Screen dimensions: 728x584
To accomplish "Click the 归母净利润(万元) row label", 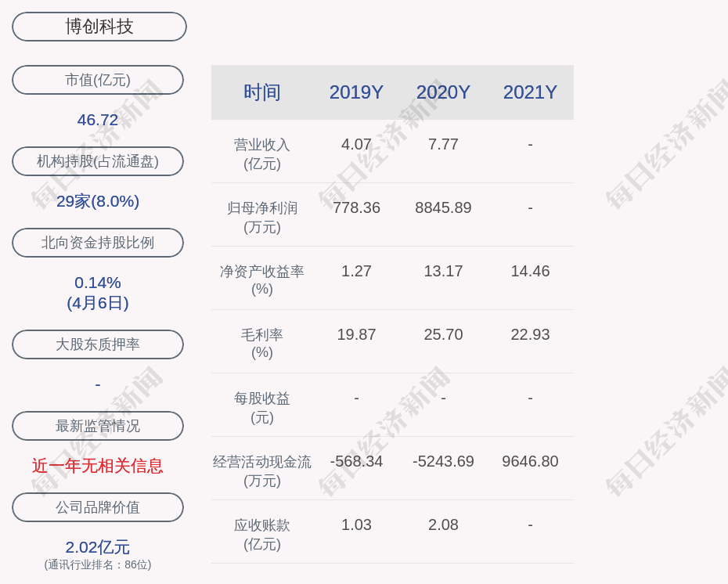I will (x=262, y=218).
